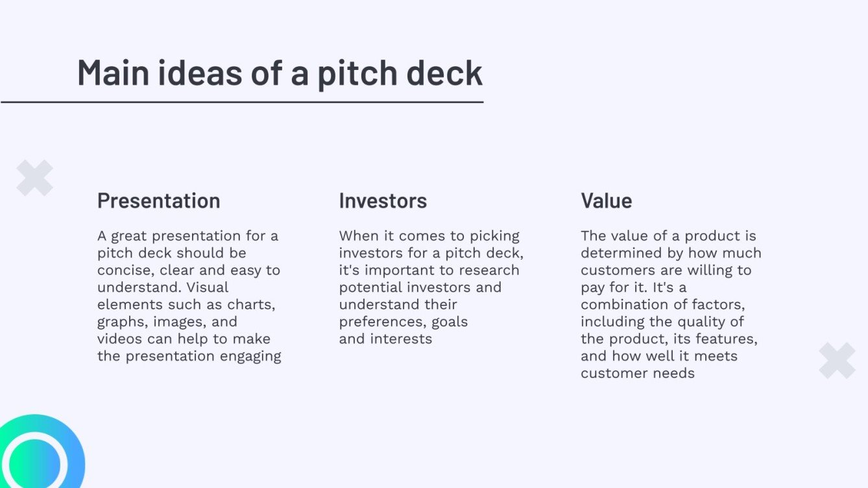Select the "Main ideas of a pitch deck" title
868x488 pixels.
280,73
